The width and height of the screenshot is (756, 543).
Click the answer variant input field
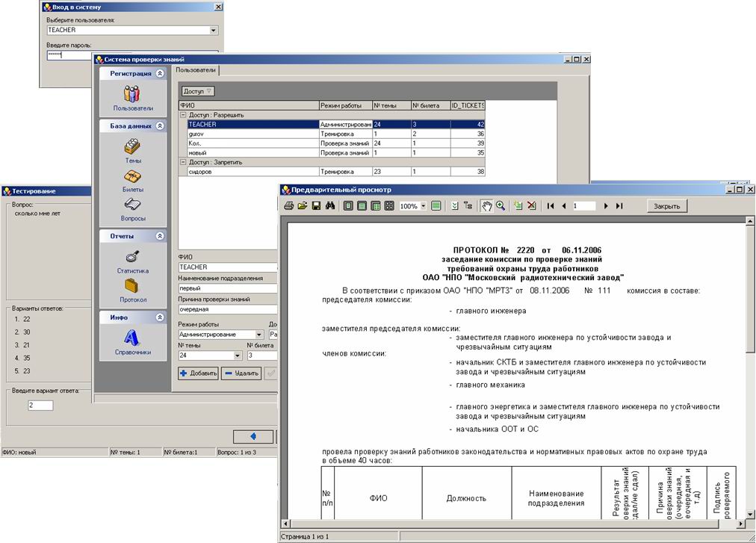point(40,405)
